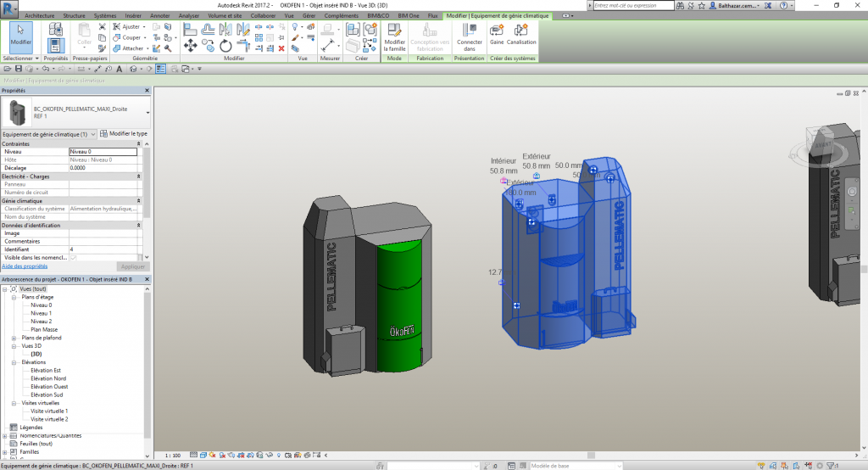The height and width of the screenshot is (470, 868).
Task: Select the Modifier arrow tool in ribbon
Action: pyautogui.click(x=21, y=34)
